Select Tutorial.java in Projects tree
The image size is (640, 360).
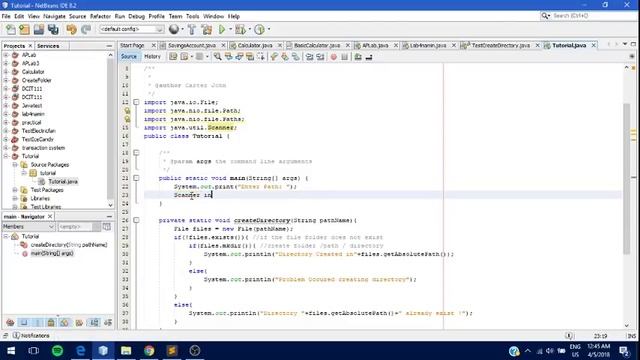63,182
